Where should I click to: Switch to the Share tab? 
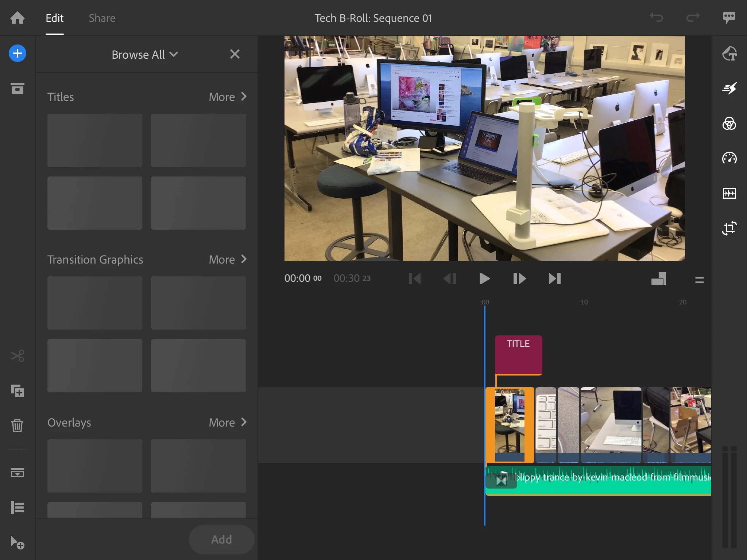coord(102,18)
